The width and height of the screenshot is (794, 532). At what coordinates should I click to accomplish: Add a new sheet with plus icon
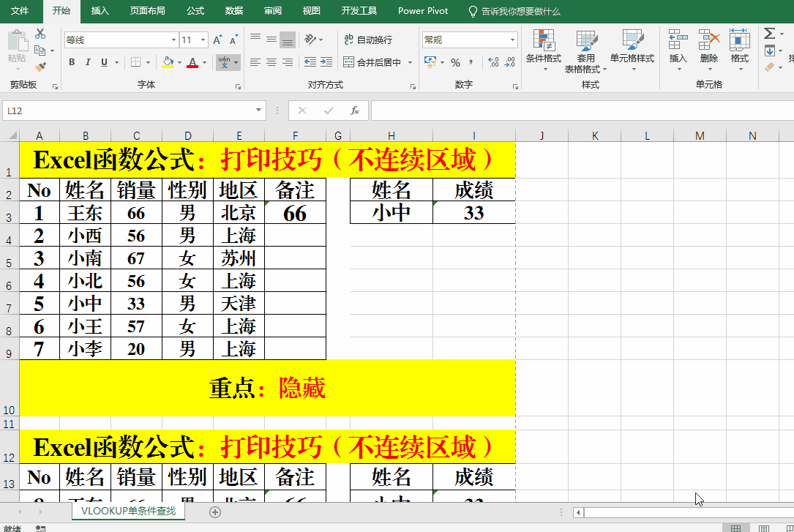click(215, 512)
